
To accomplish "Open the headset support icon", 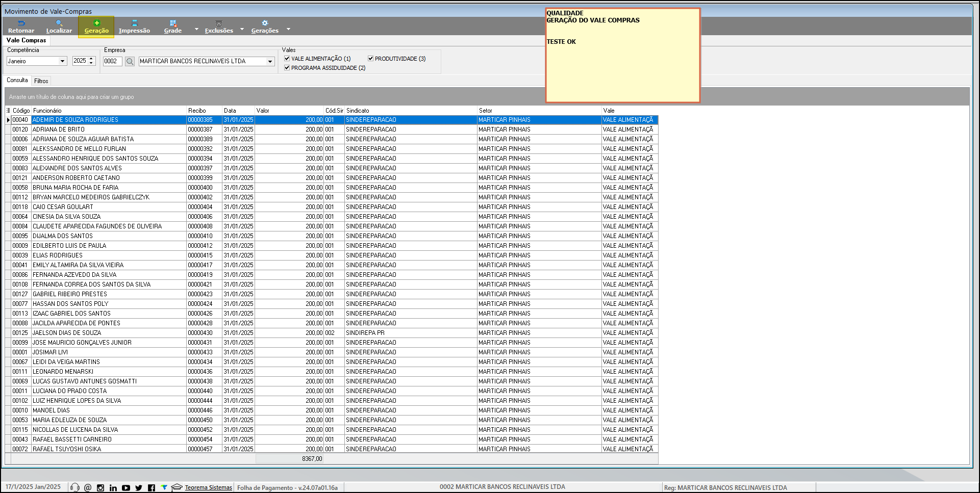I will [x=75, y=487].
